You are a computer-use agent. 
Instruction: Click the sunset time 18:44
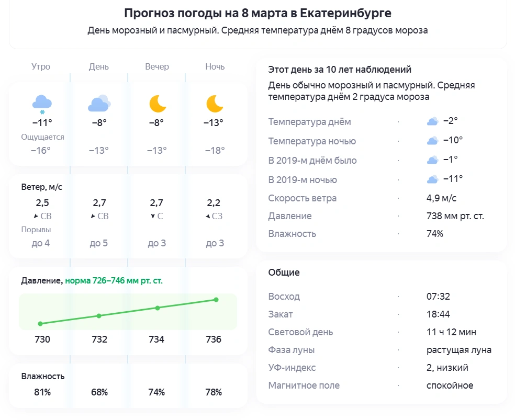pyautogui.click(x=438, y=314)
